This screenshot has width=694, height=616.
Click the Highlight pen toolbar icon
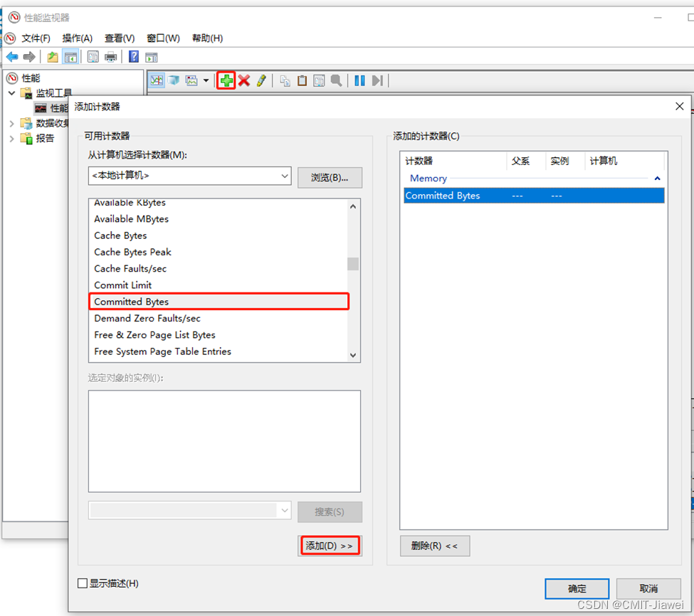(261, 80)
